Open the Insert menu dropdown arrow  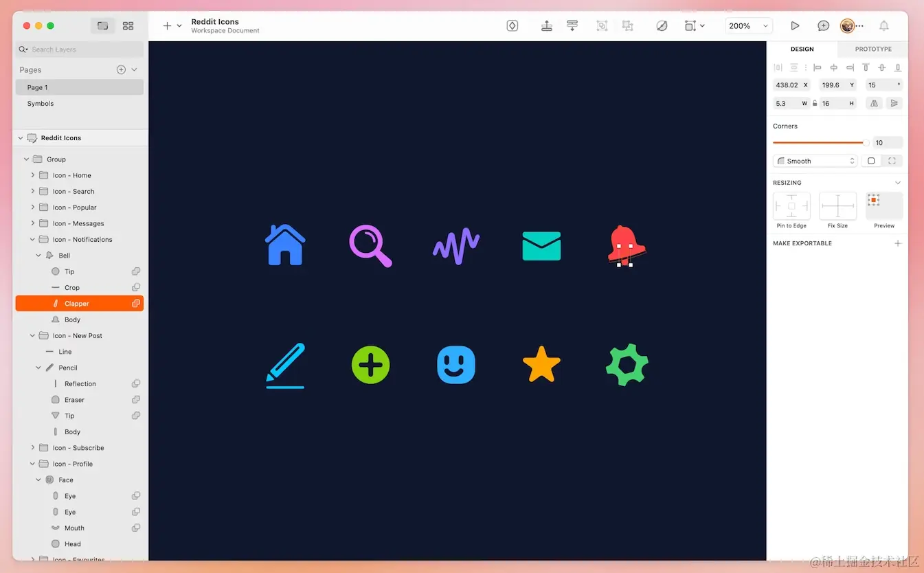click(x=179, y=26)
